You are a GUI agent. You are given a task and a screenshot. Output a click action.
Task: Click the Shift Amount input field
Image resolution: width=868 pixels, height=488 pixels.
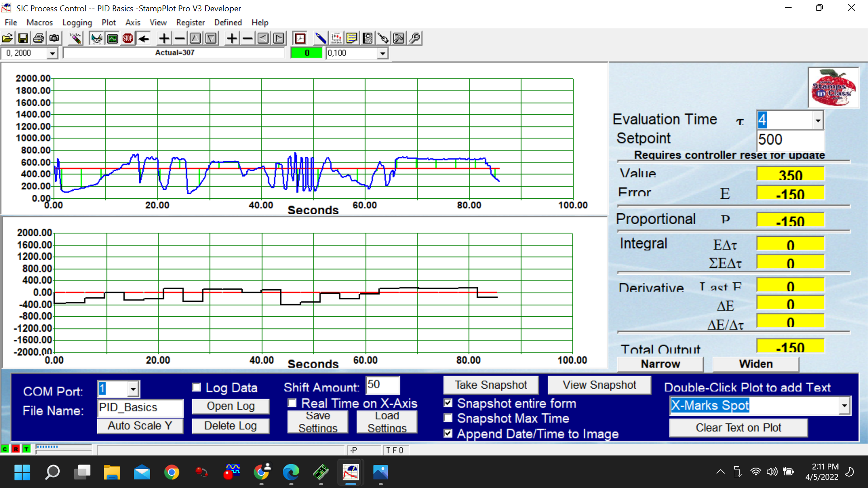(383, 385)
